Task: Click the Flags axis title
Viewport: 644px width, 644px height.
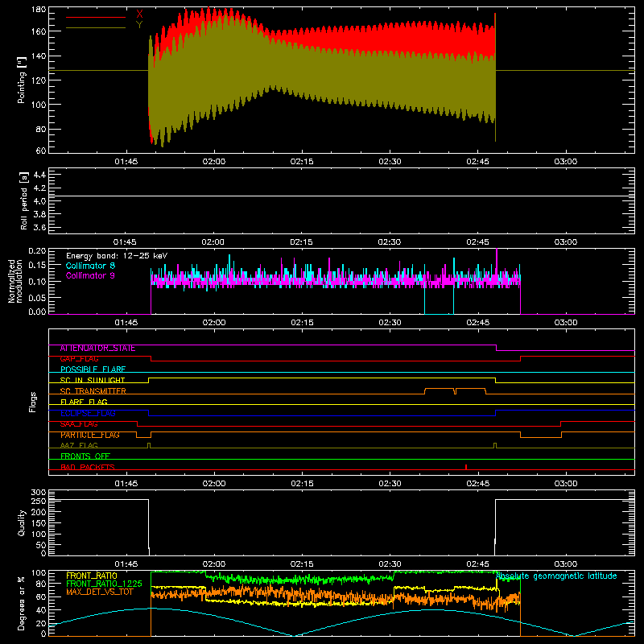Action: pyautogui.click(x=32, y=402)
